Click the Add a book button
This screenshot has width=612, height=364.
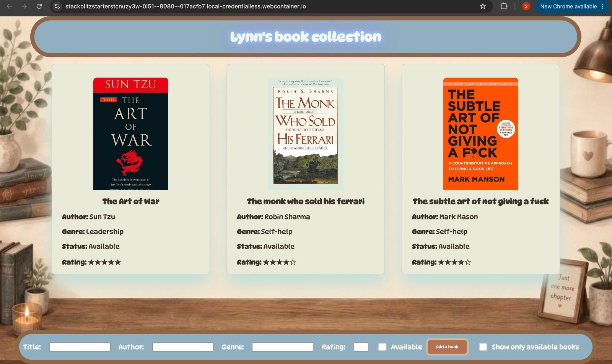[447, 347]
